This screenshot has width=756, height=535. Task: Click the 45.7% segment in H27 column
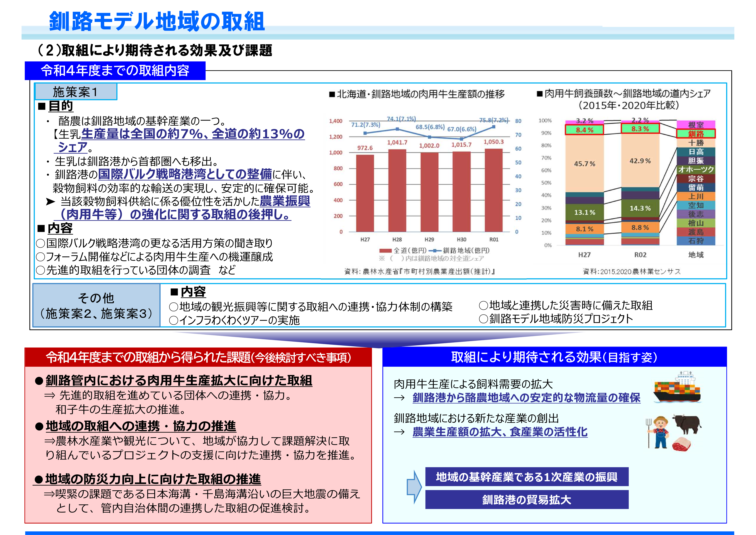584,163
